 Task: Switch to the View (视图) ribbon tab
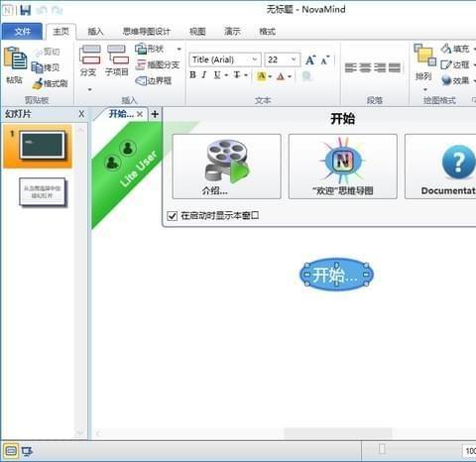point(197,32)
